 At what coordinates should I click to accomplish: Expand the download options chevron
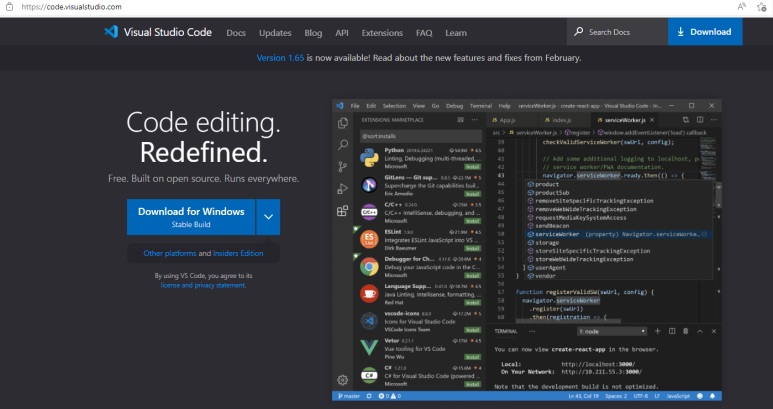268,217
